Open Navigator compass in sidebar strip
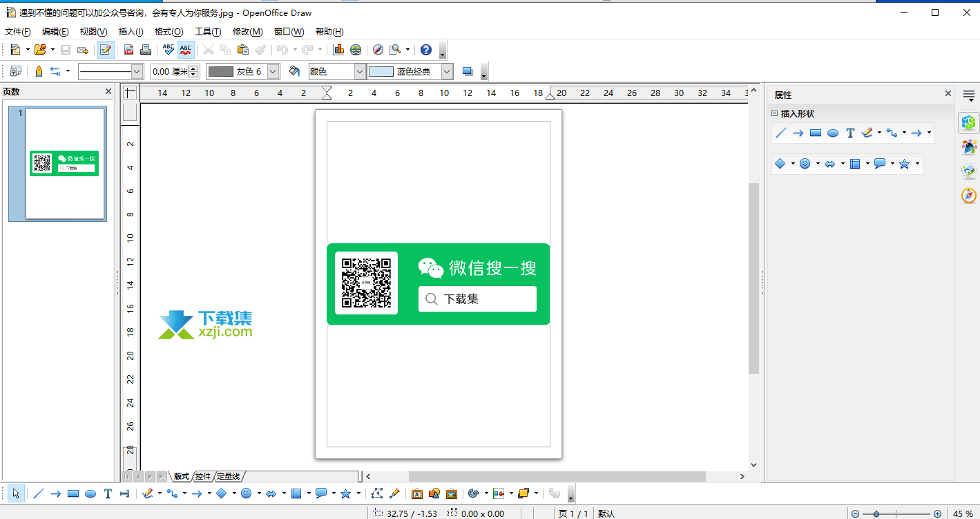This screenshot has width=980, height=519. [969, 195]
